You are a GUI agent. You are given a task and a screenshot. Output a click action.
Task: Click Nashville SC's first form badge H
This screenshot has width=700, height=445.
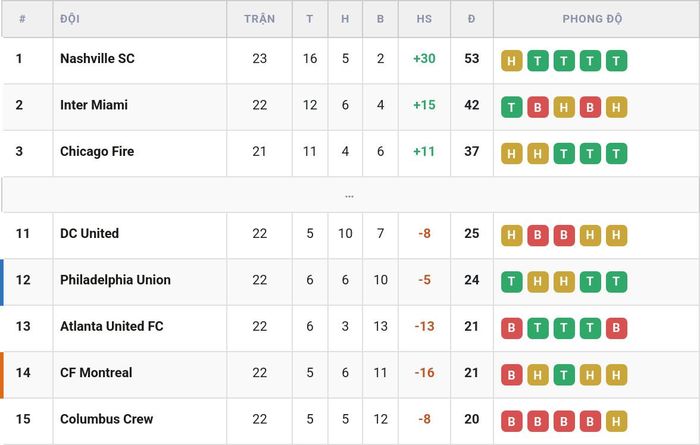coord(512,61)
